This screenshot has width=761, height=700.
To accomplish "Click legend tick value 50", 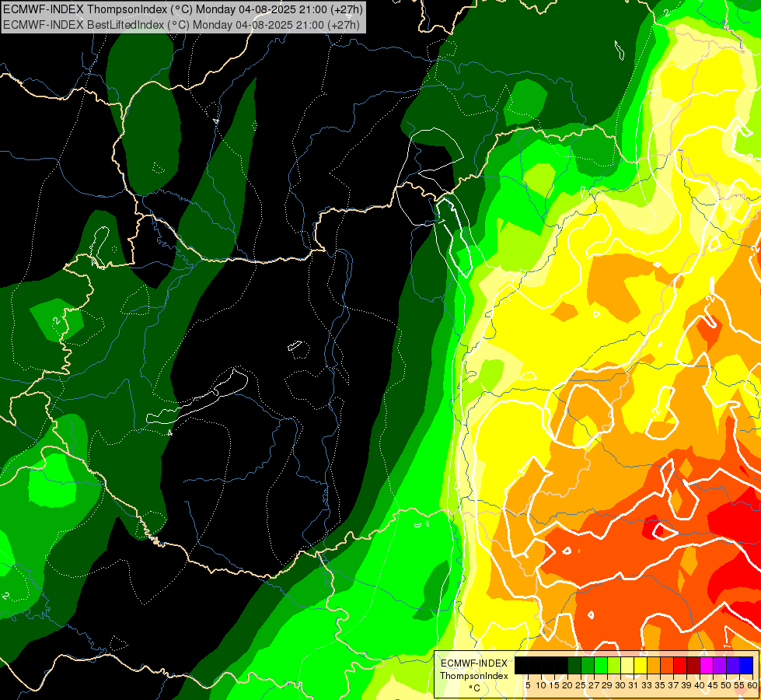I will (725, 685).
